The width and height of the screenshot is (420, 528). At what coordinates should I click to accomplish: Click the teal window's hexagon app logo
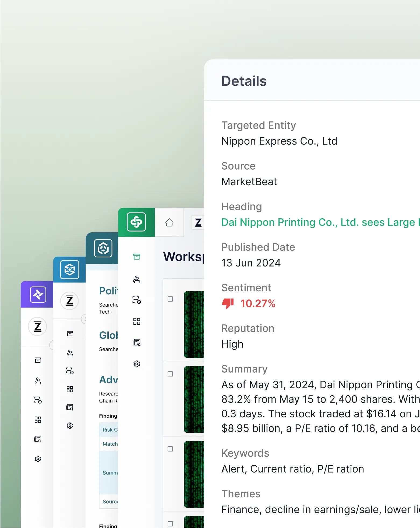pyautogui.click(x=103, y=248)
